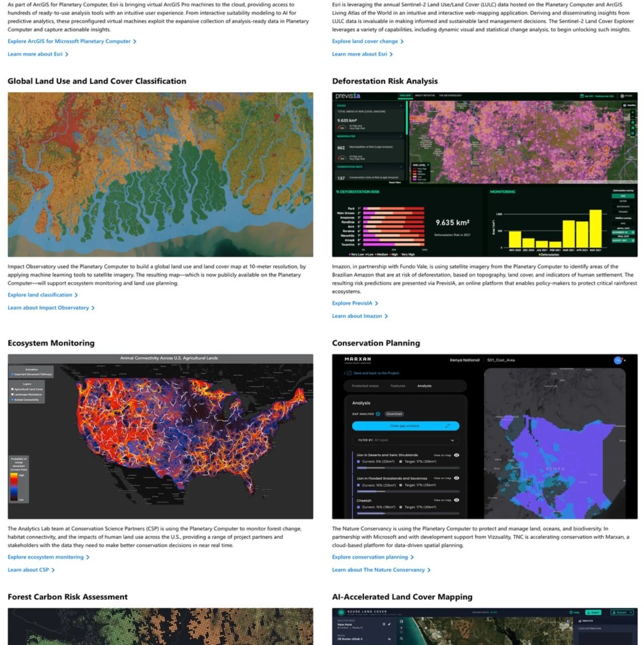Click the MARXAN logo

click(x=358, y=360)
